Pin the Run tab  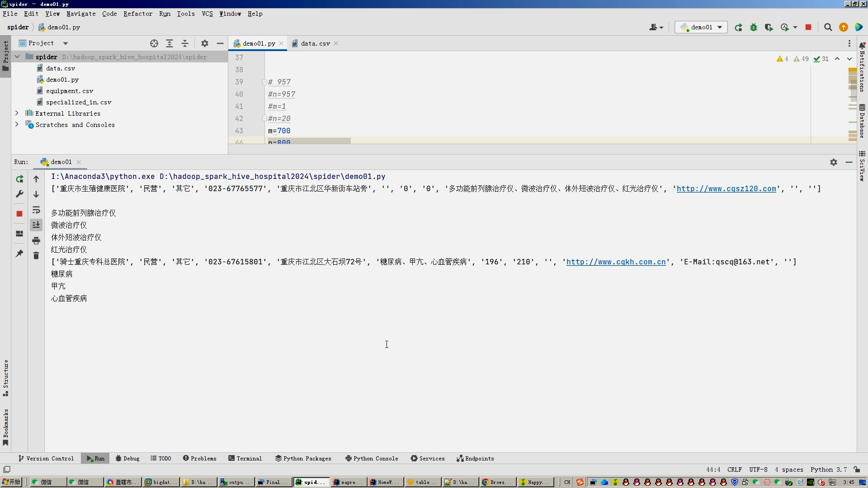[x=19, y=254]
